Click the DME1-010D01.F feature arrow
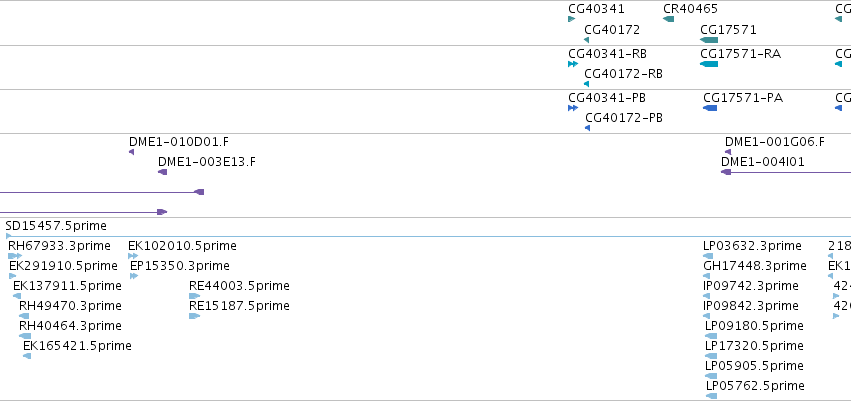This screenshot has width=851, height=401. click(131, 152)
